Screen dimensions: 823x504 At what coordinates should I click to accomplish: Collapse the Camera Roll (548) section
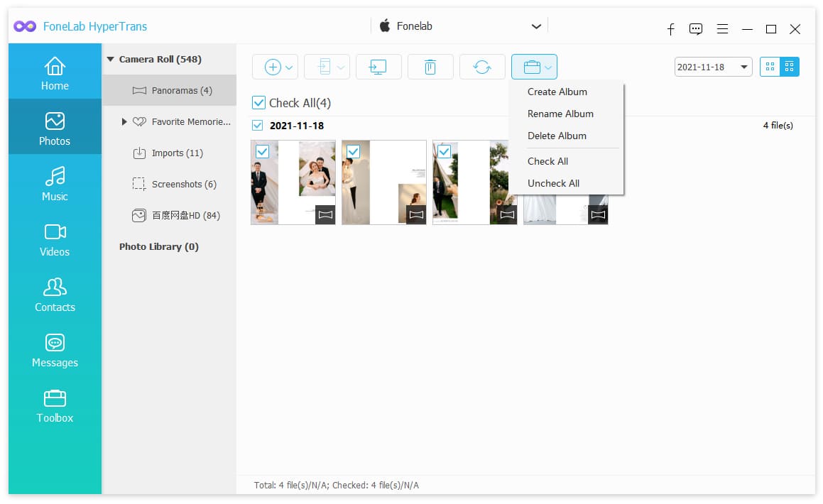110,59
